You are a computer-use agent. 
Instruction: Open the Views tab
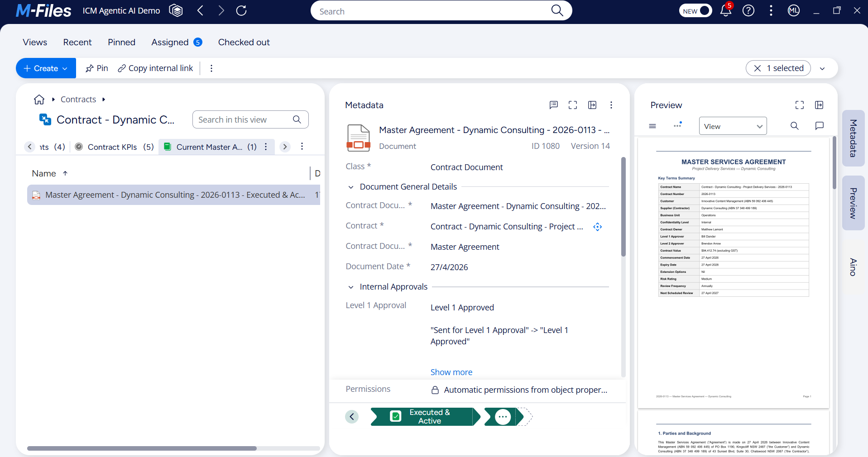[35, 42]
